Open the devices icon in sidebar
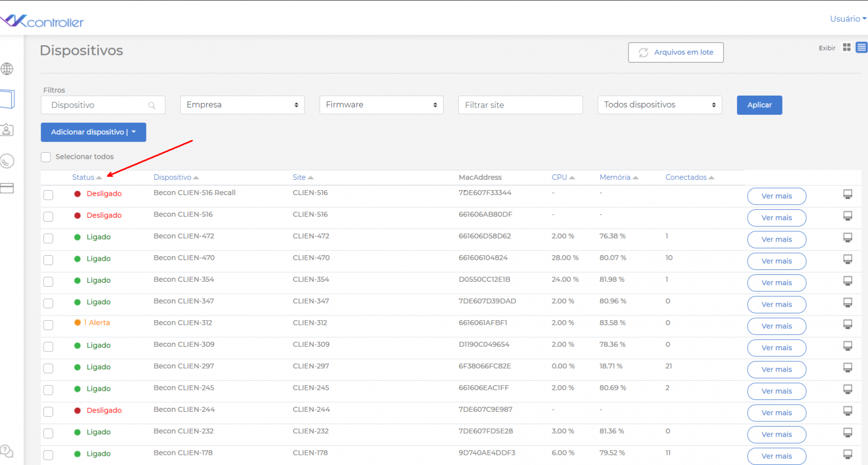 (7, 99)
